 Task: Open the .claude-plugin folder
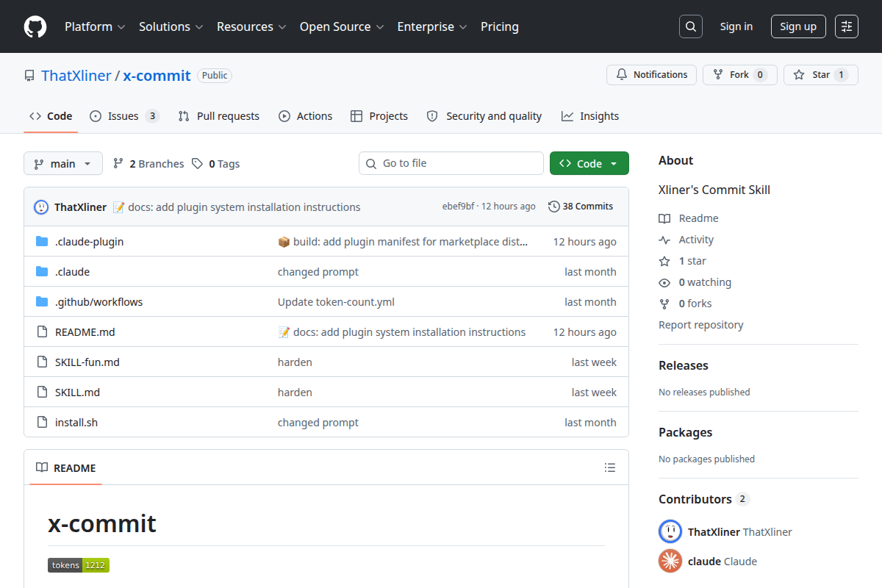tap(89, 242)
